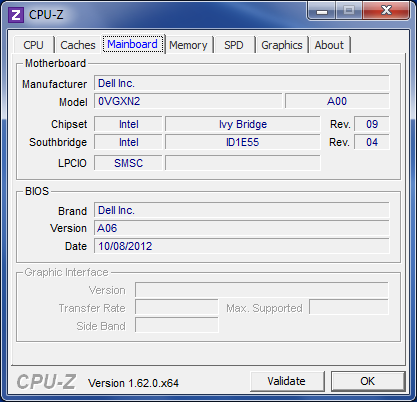
Task: Switch to the Memory tab
Action: (188, 45)
